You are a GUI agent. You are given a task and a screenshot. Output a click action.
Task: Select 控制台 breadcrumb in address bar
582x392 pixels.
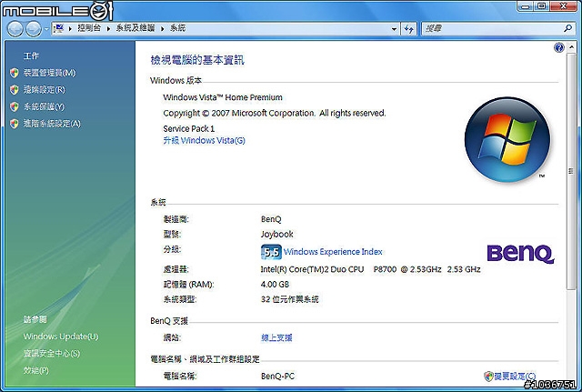point(89,28)
